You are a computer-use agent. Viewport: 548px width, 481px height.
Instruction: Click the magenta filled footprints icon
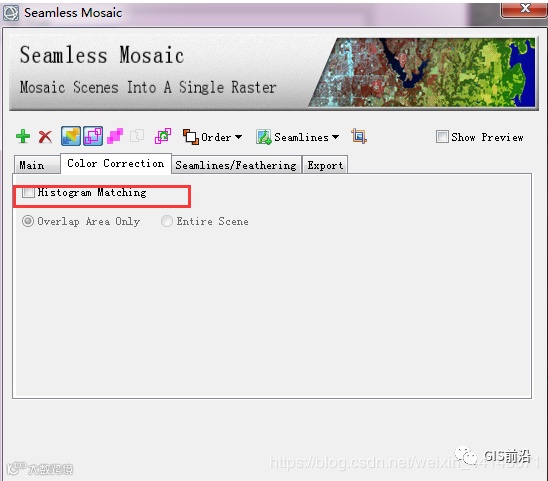(x=115, y=136)
